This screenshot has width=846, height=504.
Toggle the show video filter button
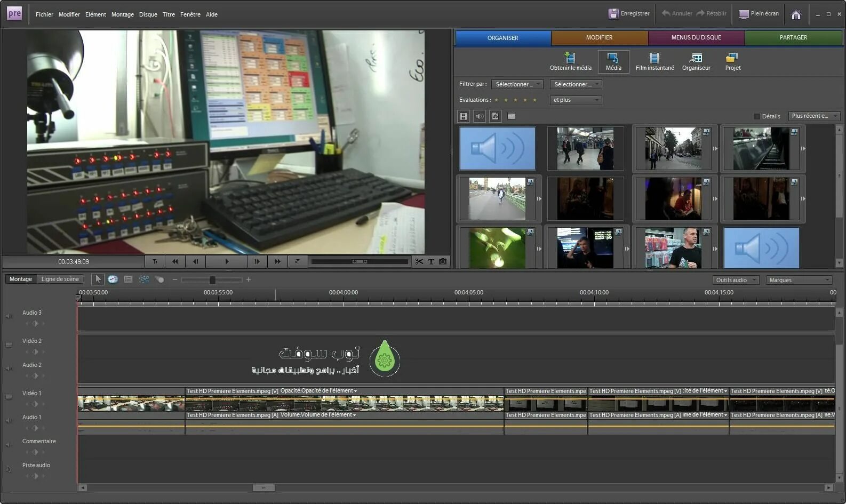point(464,116)
